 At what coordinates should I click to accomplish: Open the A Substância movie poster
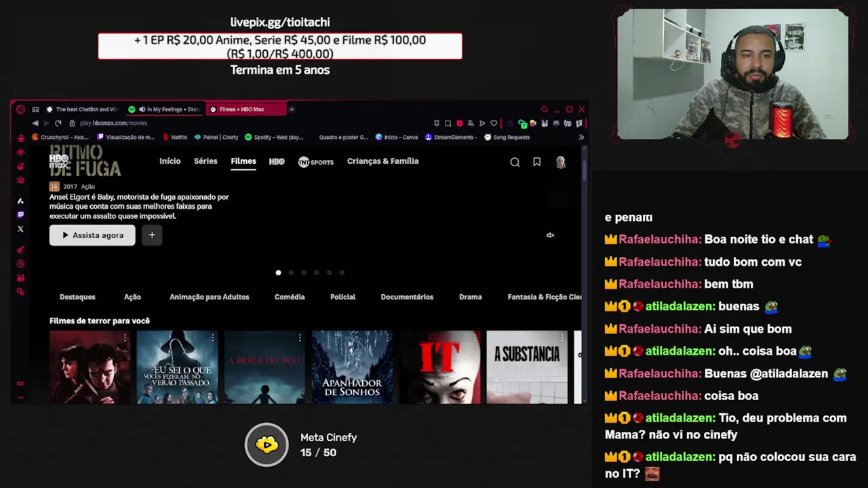tap(527, 367)
